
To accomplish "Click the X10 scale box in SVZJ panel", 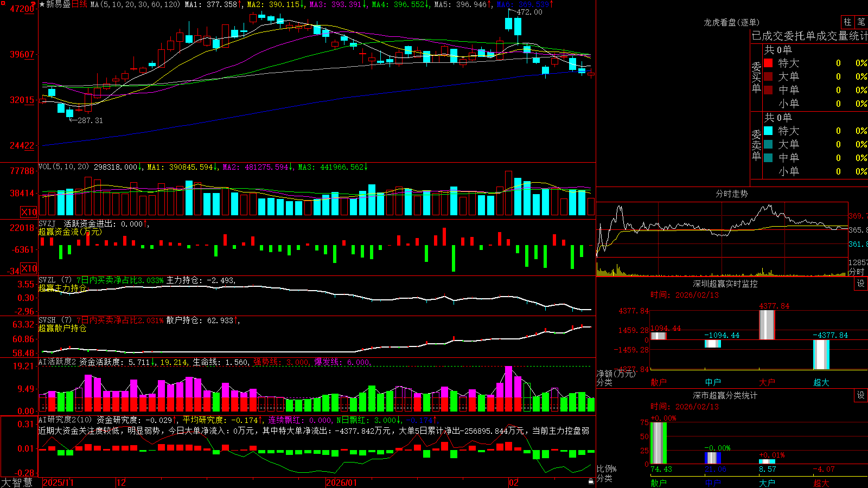I will click(29, 268).
